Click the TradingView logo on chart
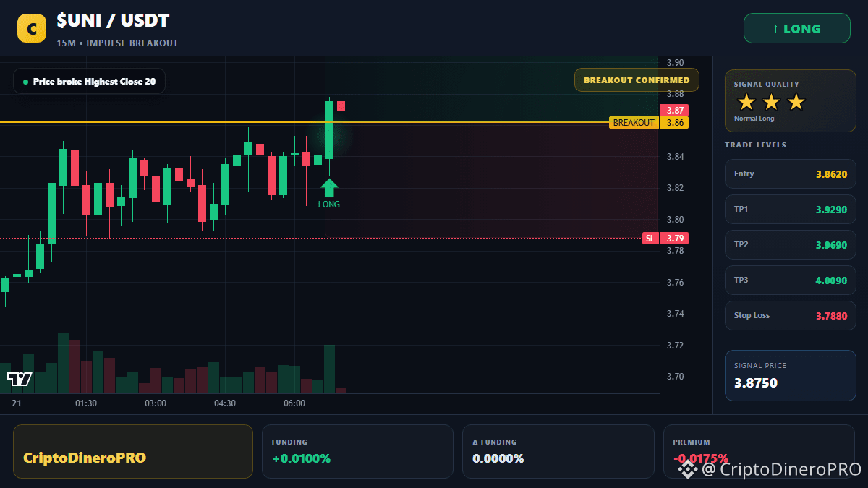Viewport: 868px width, 488px height. coord(20,379)
